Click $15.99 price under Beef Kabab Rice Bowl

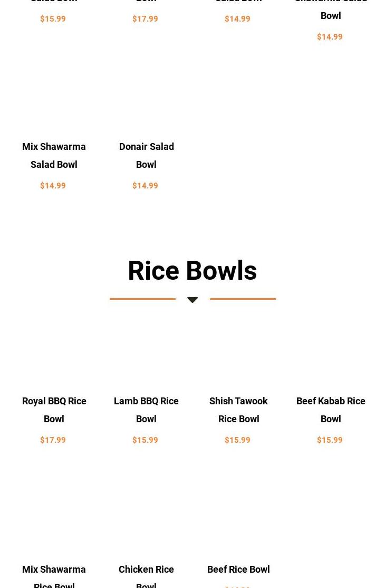click(x=330, y=440)
